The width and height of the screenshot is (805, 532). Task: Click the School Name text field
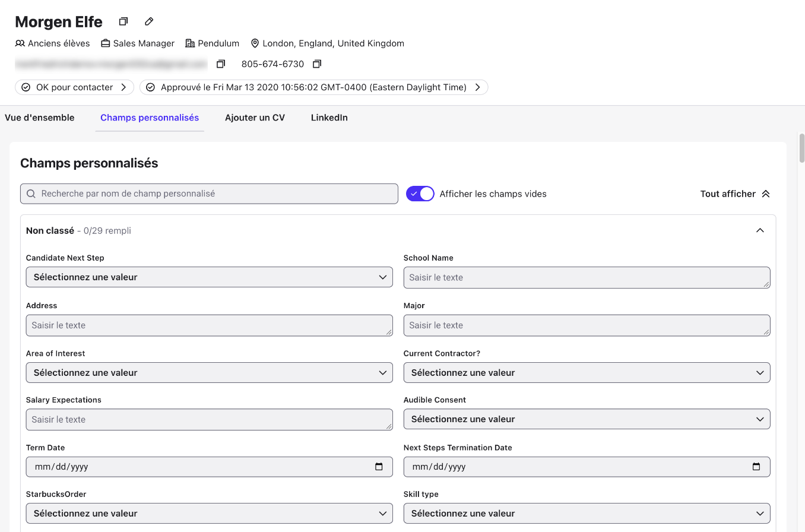click(587, 277)
